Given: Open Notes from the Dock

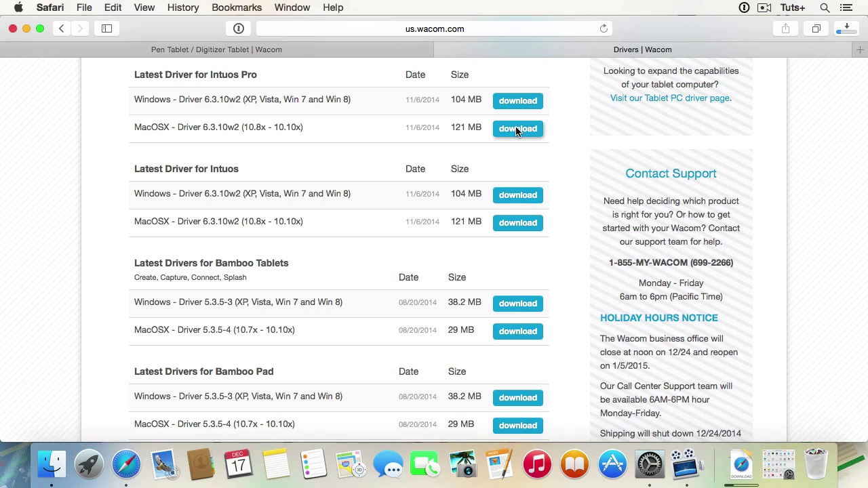Looking at the screenshot, I should point(275,464).
